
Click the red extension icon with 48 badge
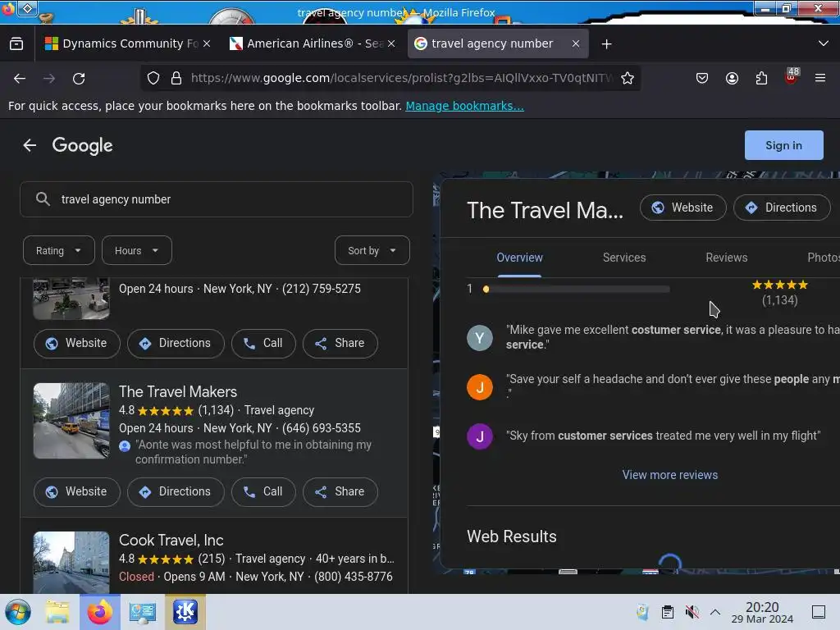(x=792, y=77)
